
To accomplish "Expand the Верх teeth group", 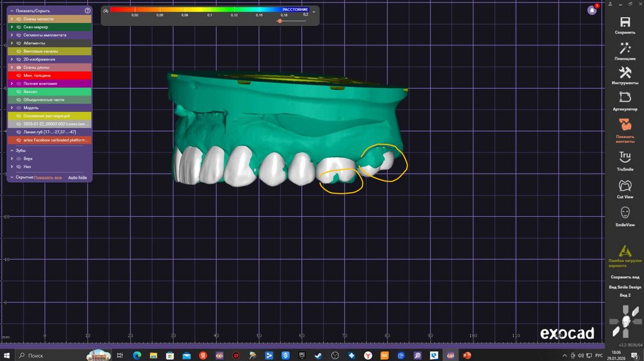I will (x=11, y=158).
